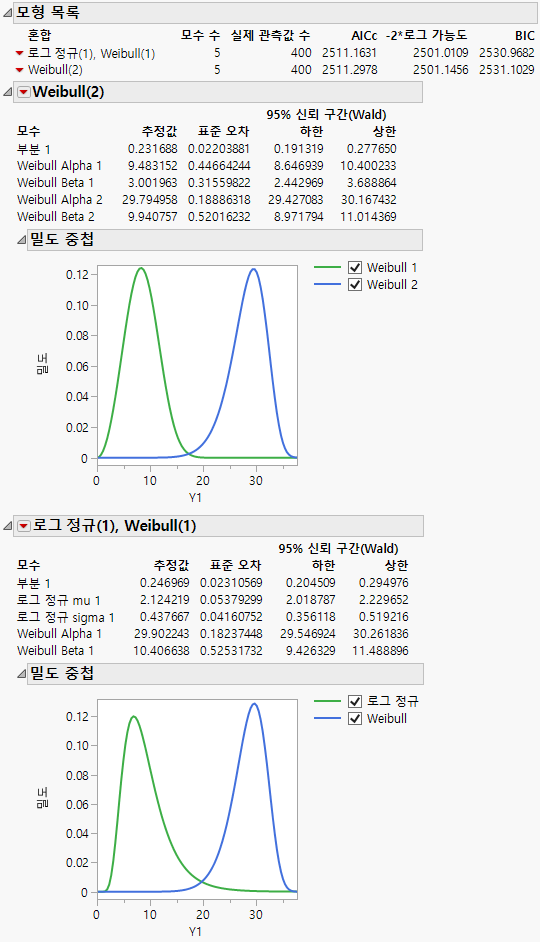Uncheck the Weibull 1 curve checkbox

pos(355,267)
